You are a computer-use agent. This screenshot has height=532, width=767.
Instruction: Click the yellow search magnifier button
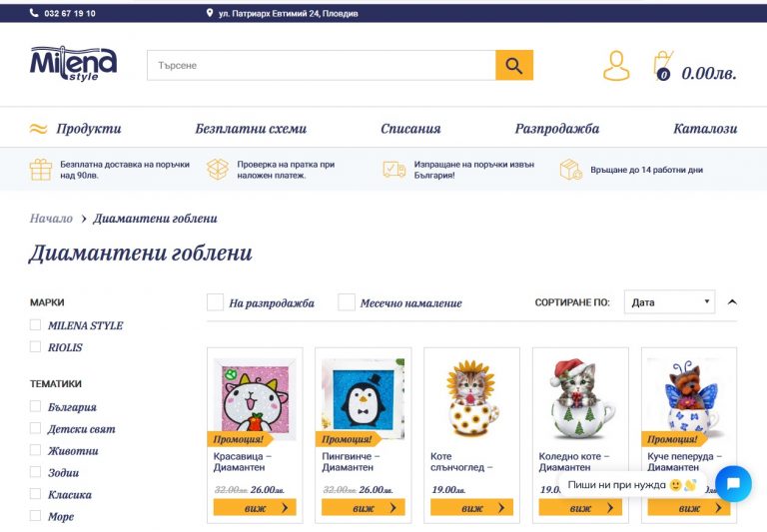514,65
